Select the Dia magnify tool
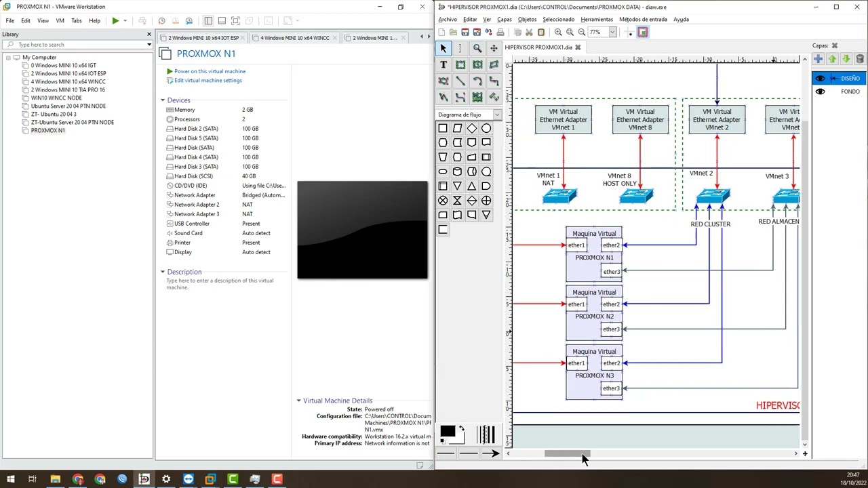 point(477,48)
